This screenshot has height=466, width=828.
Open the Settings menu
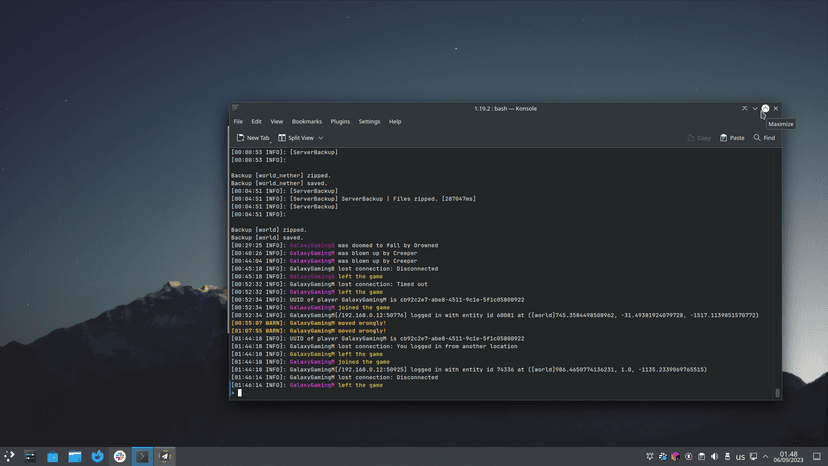369,121
